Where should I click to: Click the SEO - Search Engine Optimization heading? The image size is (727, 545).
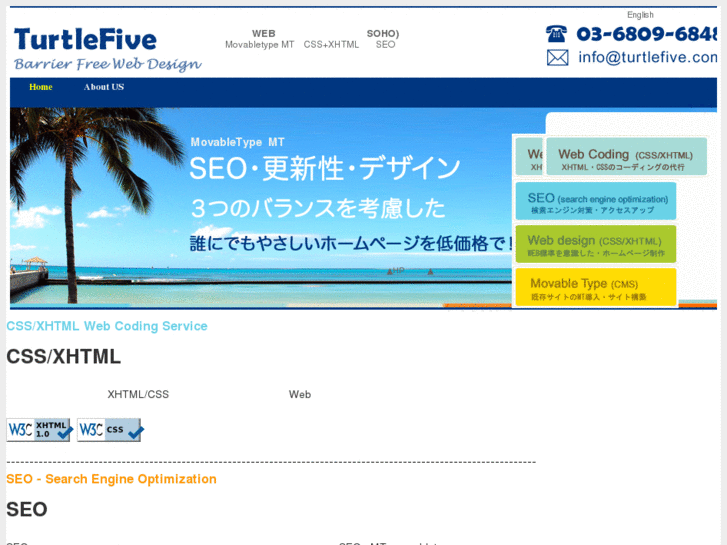pyautogui.click(x=111, y=479)
